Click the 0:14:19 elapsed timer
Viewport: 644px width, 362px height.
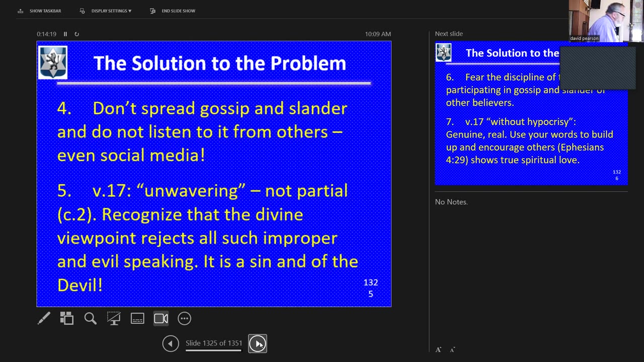click(x=46, y=34)
